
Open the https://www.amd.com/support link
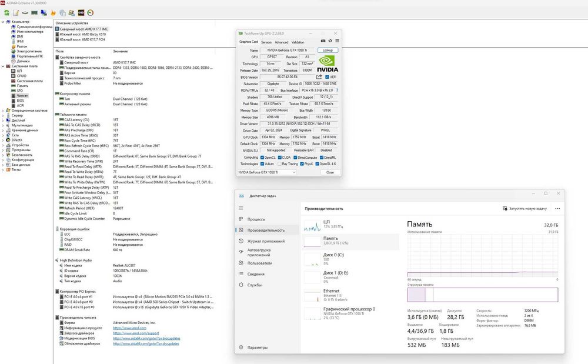[136, 333]
